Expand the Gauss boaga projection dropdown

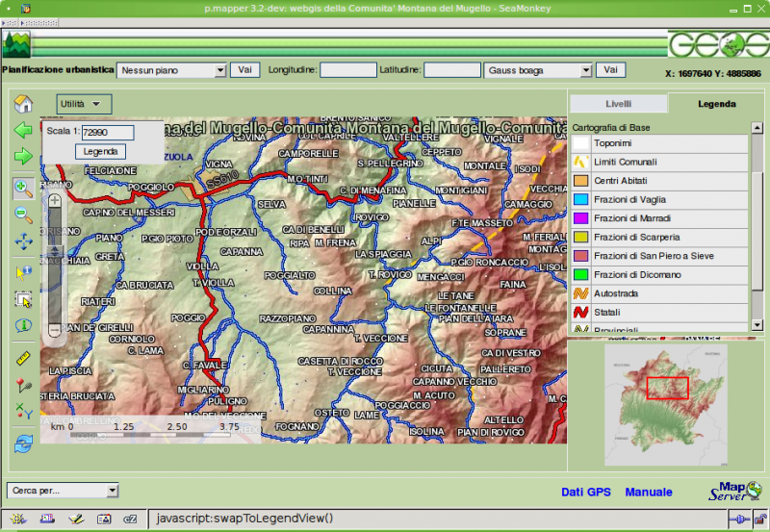click(538, 70)
